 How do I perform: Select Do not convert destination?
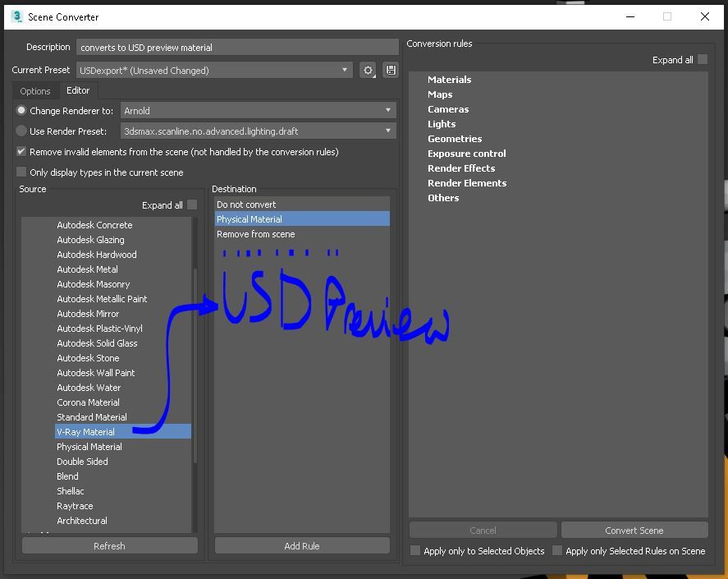point(302,204)
